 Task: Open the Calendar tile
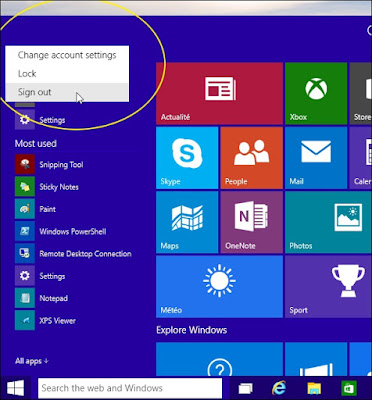(361, 158)
